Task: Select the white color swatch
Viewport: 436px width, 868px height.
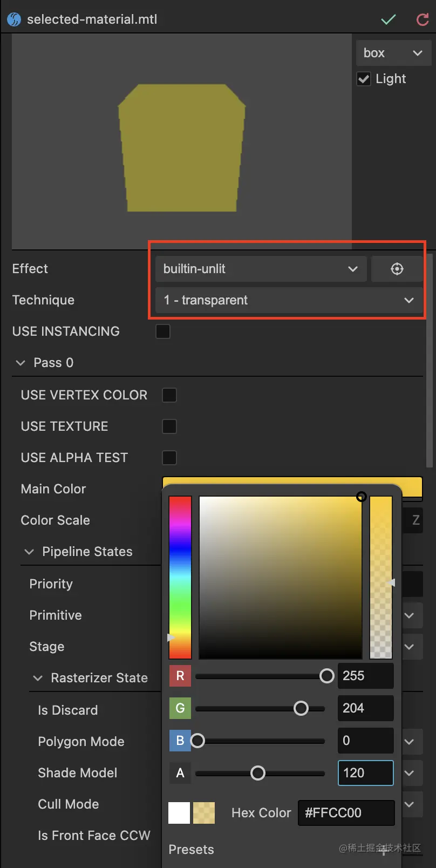Action: (x=179, y=813)
